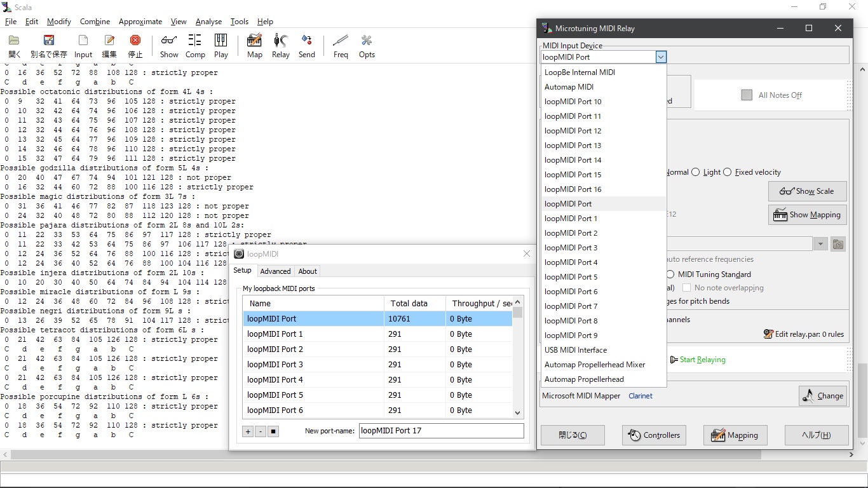The height and width of the screenshot is (488, 868).
Task: Open the dropdown arrow next to folder icon
Action: pos(820,244)
